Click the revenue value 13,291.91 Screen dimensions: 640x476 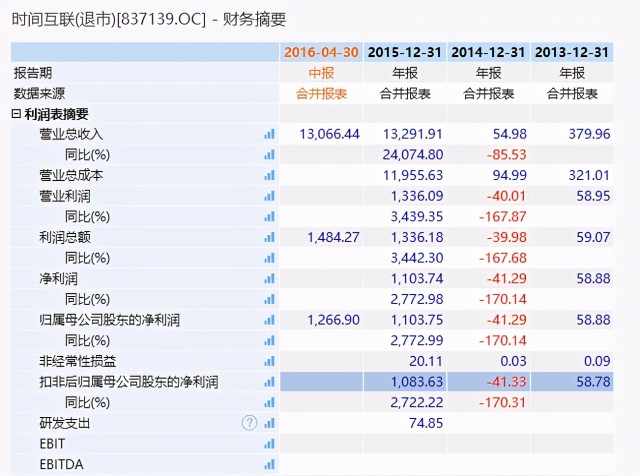click(413, 134)
